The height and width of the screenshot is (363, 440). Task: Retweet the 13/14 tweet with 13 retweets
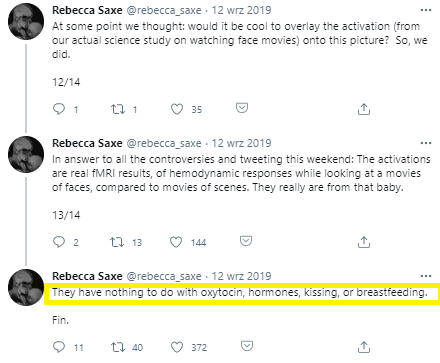click(117, 242)
